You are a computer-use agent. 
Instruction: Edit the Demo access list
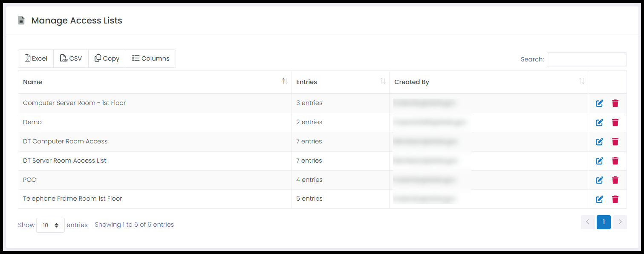click(x=599, y=123)
